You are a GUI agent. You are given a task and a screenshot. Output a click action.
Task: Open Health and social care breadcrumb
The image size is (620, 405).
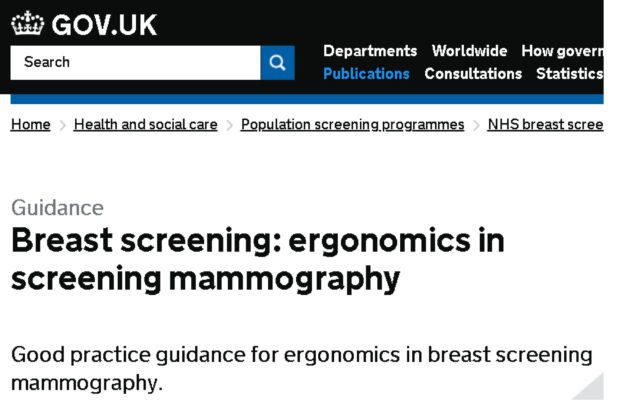click(x=146, y=124)
